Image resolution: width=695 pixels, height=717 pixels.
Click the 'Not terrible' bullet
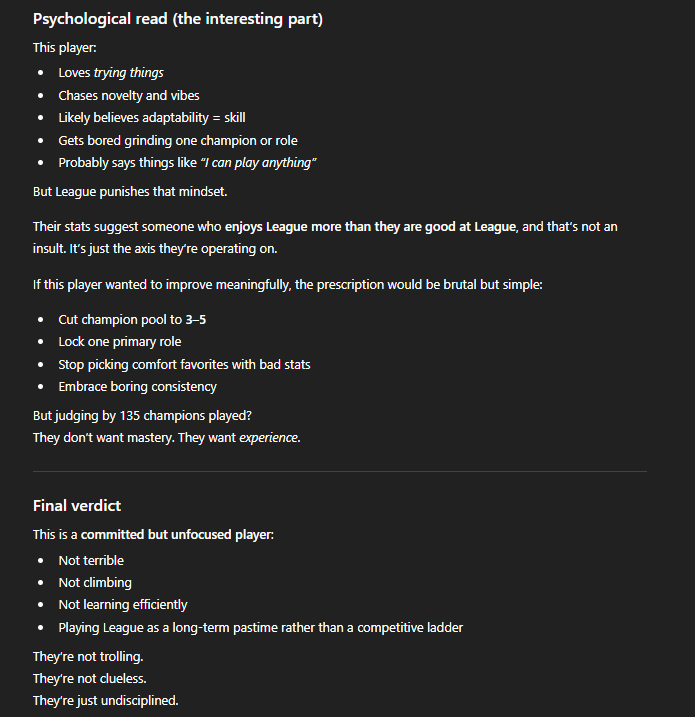91,560
